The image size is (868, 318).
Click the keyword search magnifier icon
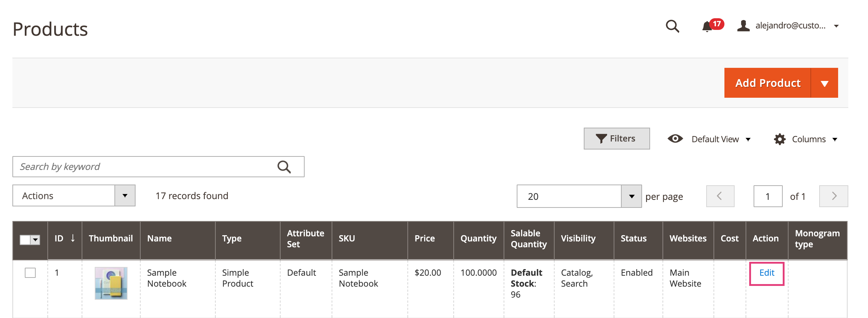(284, 167)
